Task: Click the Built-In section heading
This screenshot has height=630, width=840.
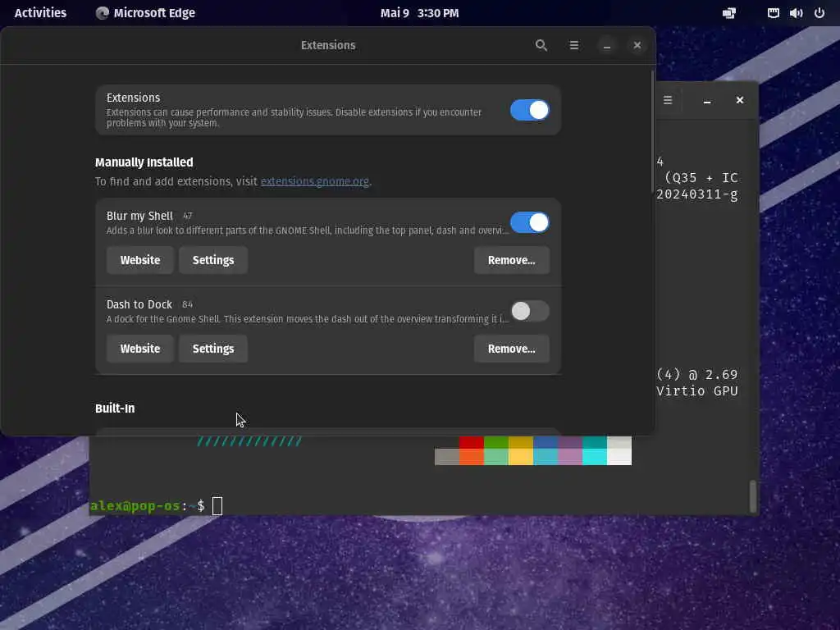Action: point(115,409)
